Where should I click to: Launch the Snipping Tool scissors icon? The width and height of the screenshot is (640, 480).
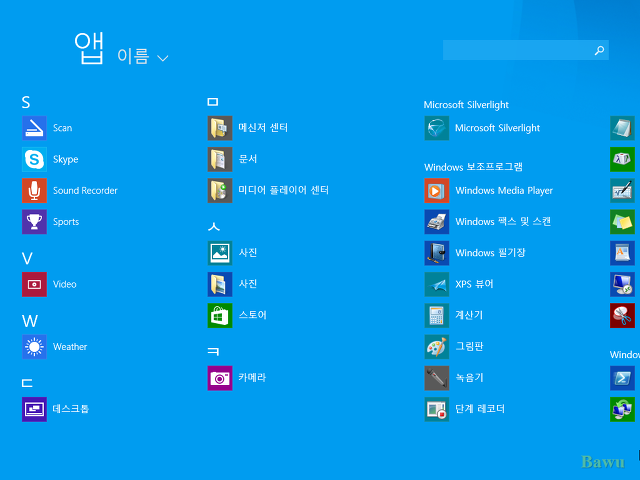coord(622,315)
